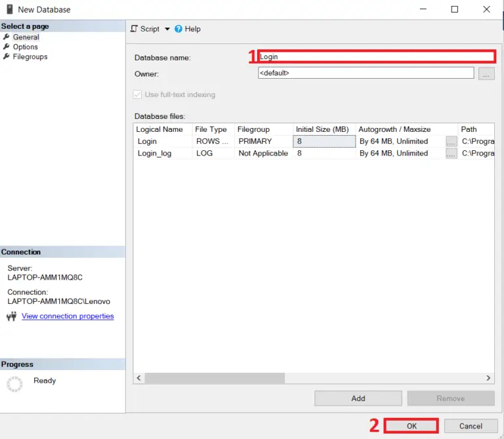Click the connection properties icon
This screenshot has width=504, height=439.
tap(11, 316)
